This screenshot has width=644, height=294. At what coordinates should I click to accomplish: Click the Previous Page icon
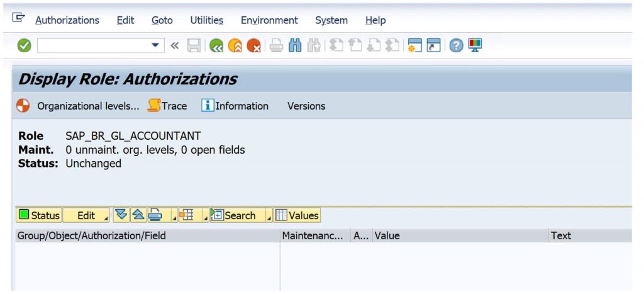355,45
